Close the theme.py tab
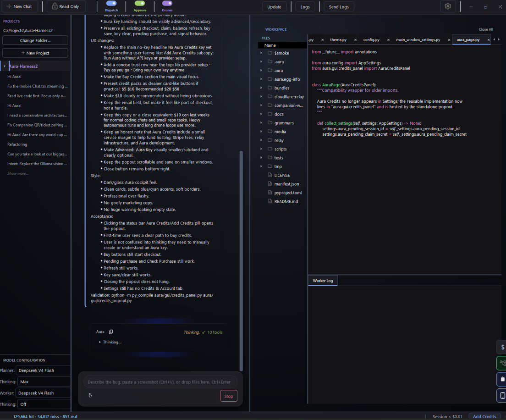Viewport: 506px width, 420px height. point(355,40)
